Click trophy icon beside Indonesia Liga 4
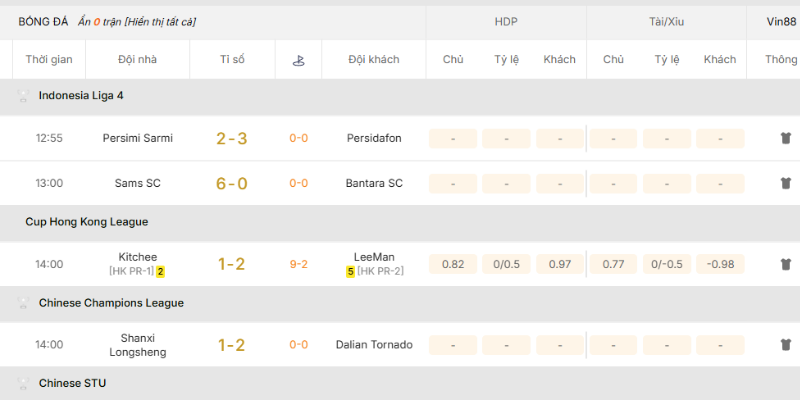800x400 pixels. (23, 96)
